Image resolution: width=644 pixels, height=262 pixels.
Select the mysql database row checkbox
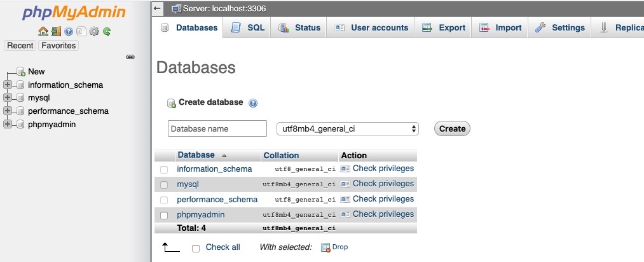pyautogui.click(x=164, y=185)
